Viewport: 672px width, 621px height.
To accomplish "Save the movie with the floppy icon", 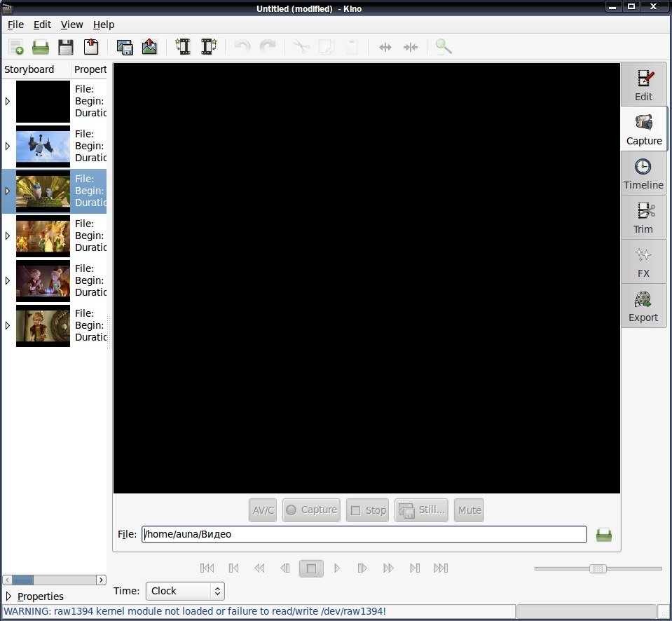I will (x=66, y=47).
